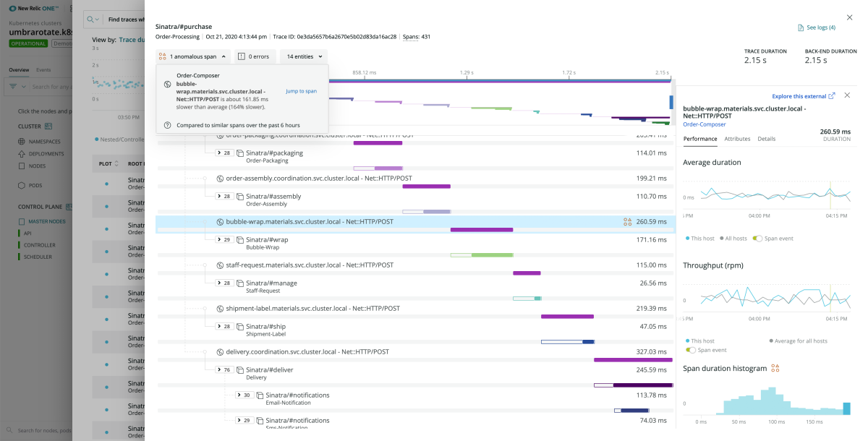Click the purple duration bar of bubble-wrap span

[482, 230]
